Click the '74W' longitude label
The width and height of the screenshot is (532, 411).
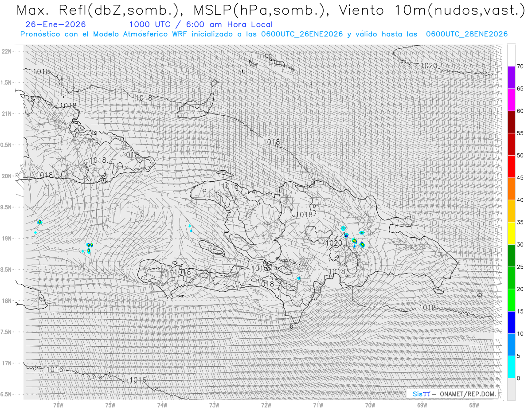(x=162, y=405)
